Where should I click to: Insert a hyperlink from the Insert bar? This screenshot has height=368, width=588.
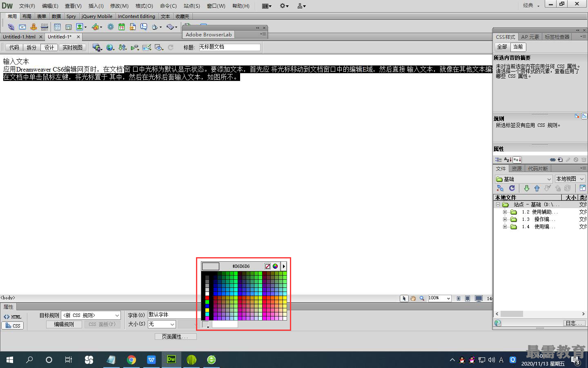point(11,27)
